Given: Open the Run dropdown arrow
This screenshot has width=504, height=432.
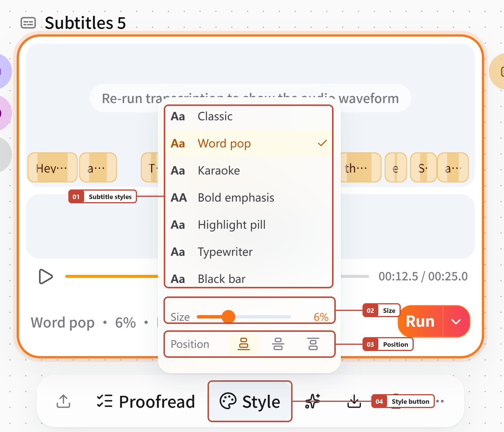Looking at the screenshot, I should point(456,321).
